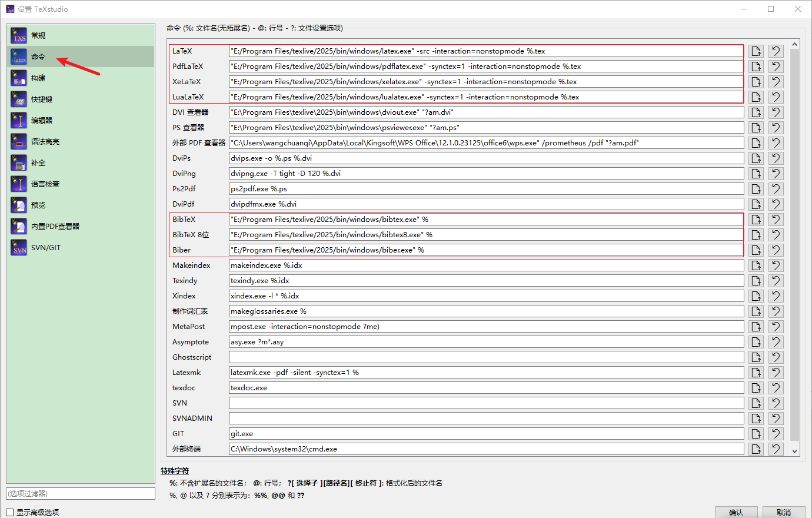812x518 pixels.
Task: Reset the Latexmk command to default
Action: tap(776, 373)
